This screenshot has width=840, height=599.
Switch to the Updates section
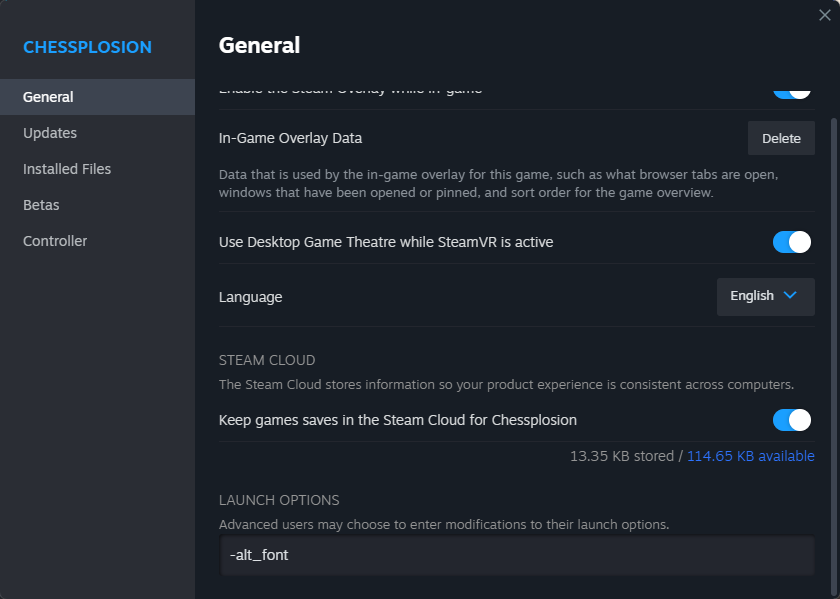(98, 133)
